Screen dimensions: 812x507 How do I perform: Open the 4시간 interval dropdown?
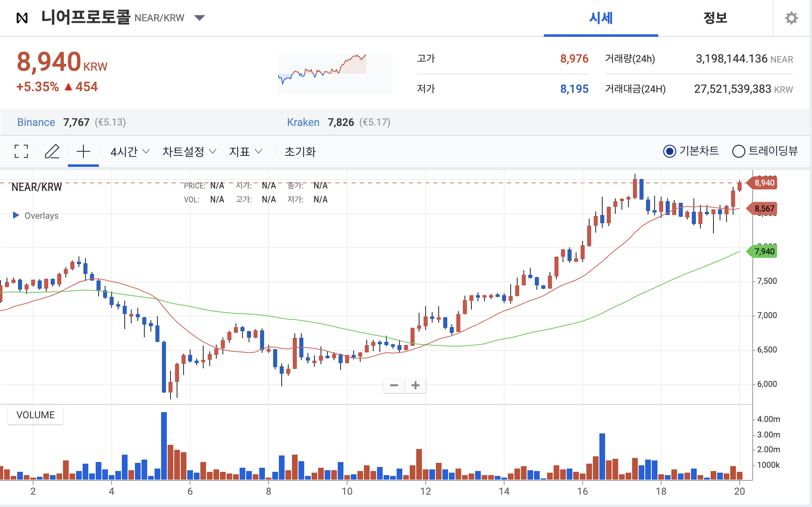point(130,152)
